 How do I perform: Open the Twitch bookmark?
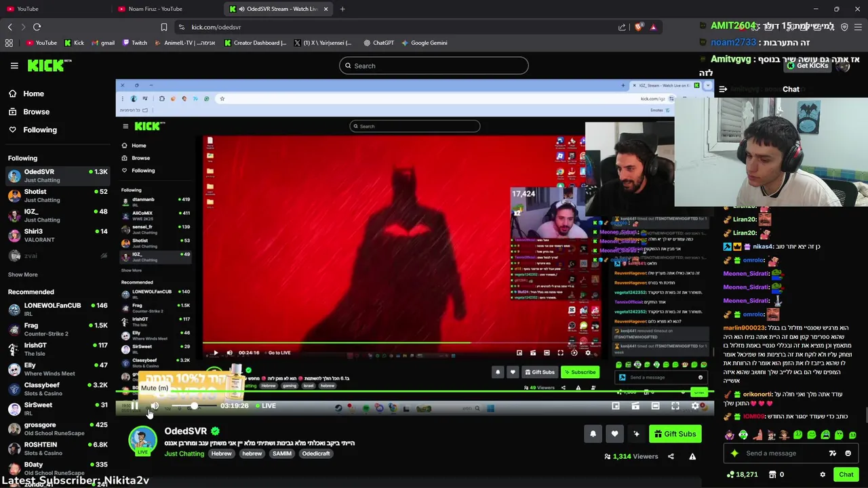[x=135, y=43]
